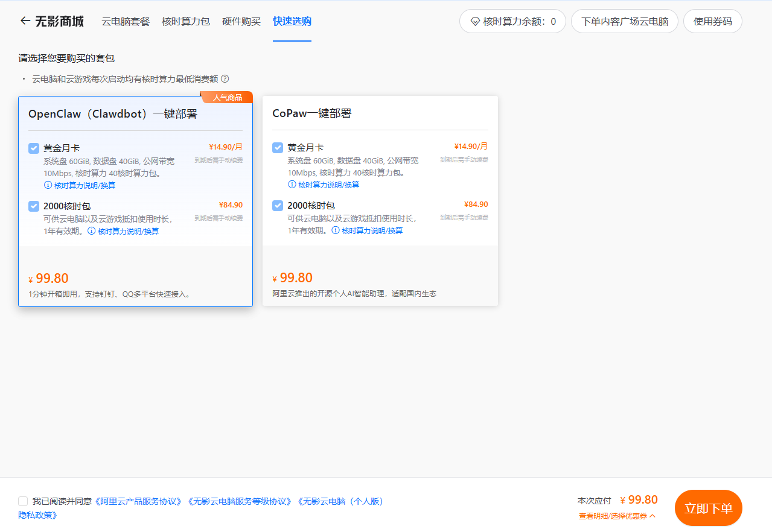Switch to the 硬件购买 tab
Viewport: 772px width, 532px height.
[241, 22]
